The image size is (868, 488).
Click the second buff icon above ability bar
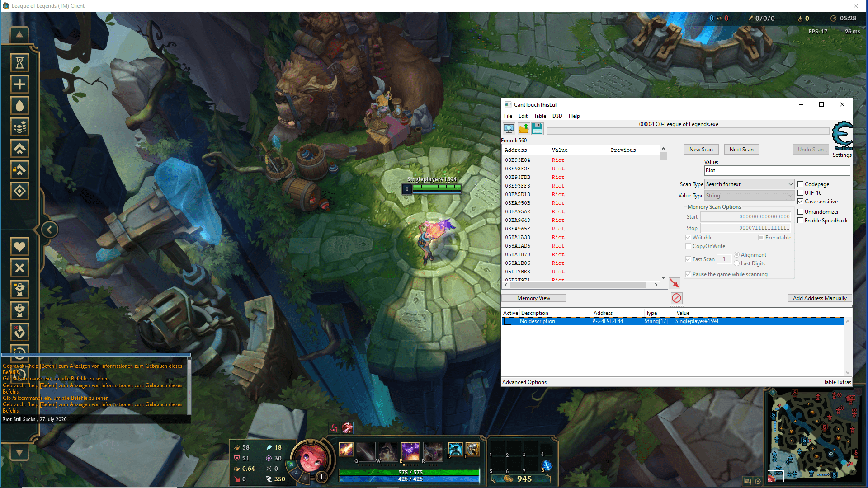(x=347, y=427)
